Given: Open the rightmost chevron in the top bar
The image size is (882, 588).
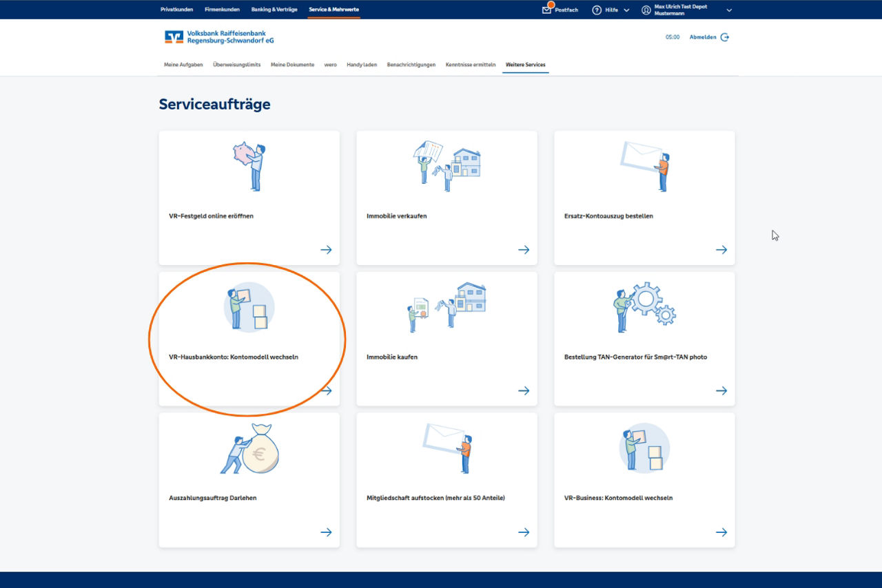Looking at the screenshot, I should click(x=728, y=10).
